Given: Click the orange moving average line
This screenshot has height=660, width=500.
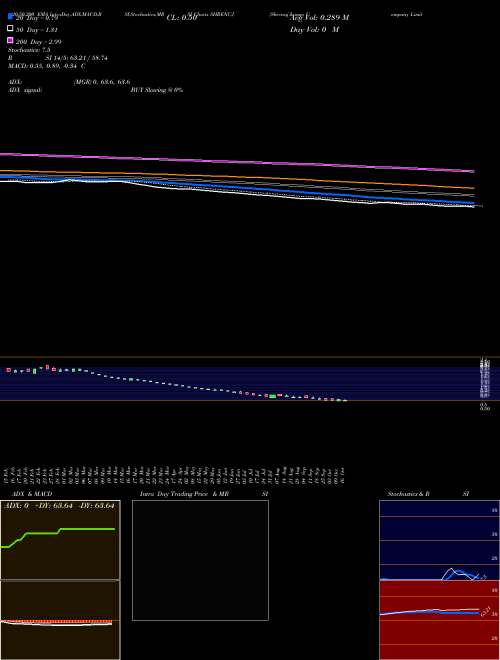Looking at the screenshot, I should tap(236, 178).
